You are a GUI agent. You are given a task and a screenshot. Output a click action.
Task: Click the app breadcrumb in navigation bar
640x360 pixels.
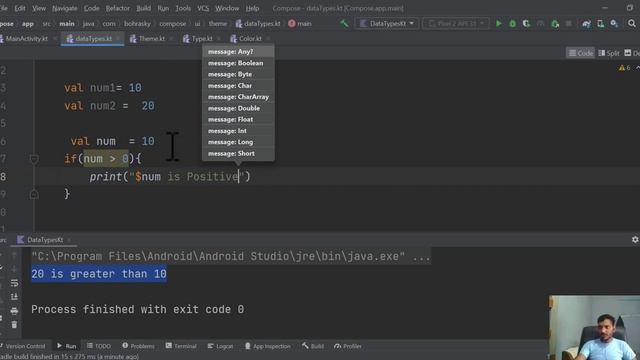tap(28, 24)
